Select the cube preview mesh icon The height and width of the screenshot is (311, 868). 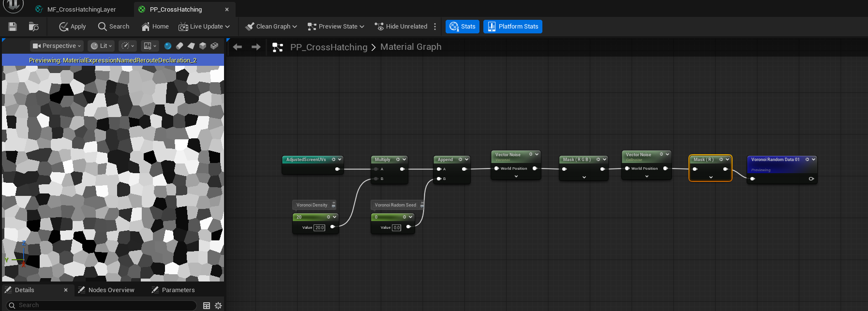[x=203, y=46]
